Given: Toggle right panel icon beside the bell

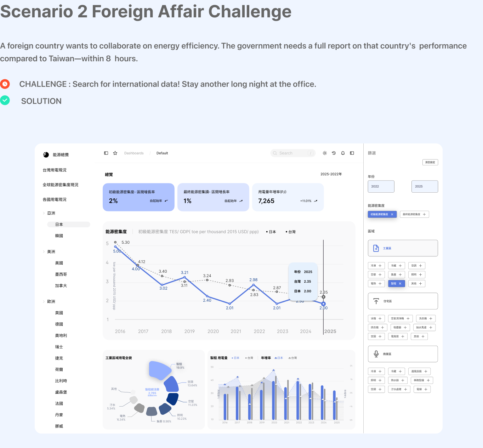Looking at the screenshot, I should [352, 153].
